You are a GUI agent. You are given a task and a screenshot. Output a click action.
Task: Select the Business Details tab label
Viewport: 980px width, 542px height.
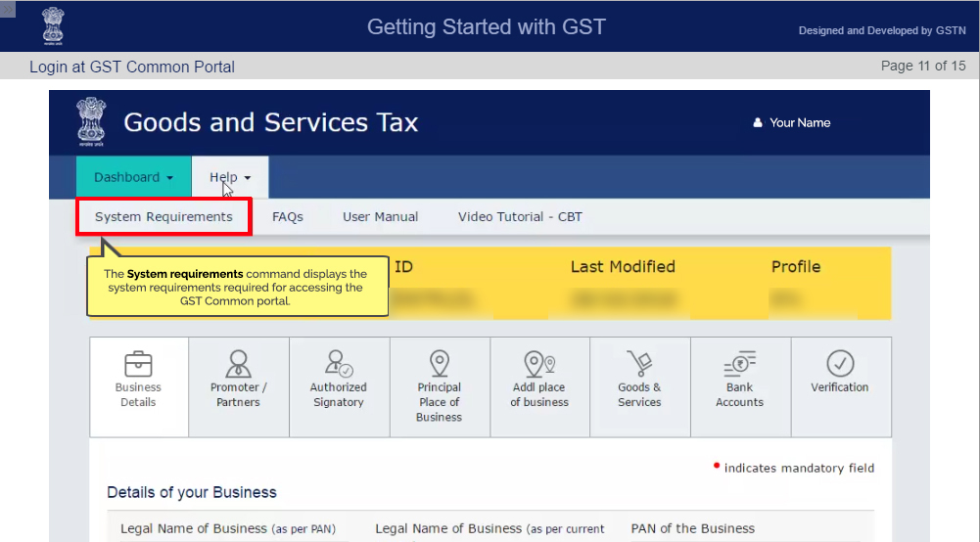coord(138,394)
